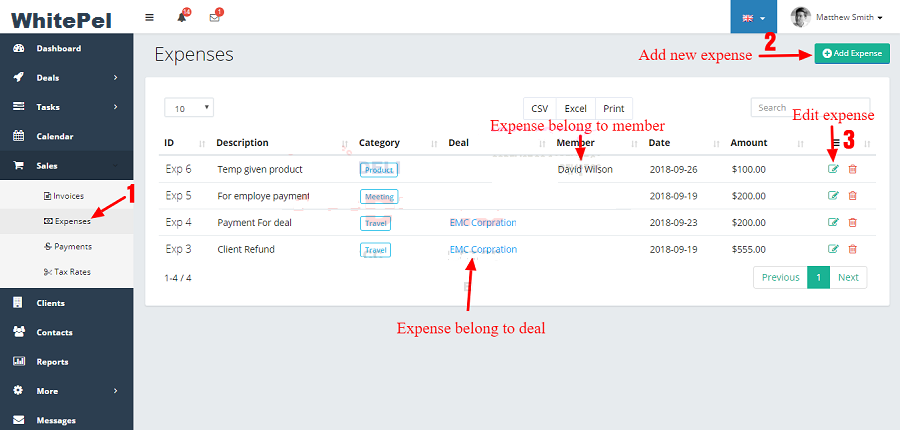The image size is (900, 430).
Task: Edit the Exp 3 Client Refund expense
Action: 833,249
